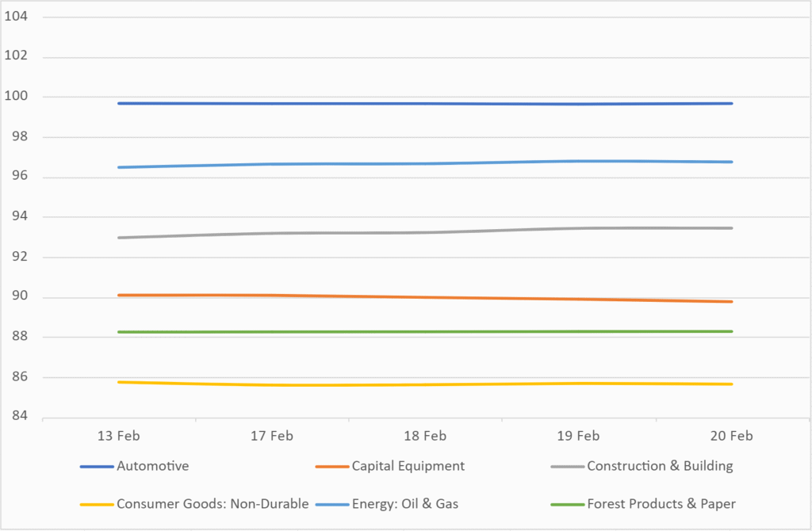
Task: Select the Capital Equipment legend entry text
Action: (x=408, y=466)
